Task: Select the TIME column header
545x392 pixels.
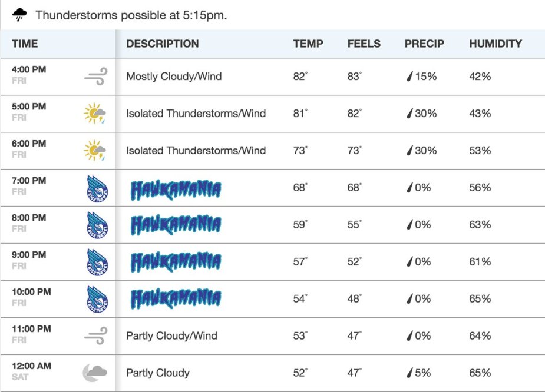Action: [25, 44]
